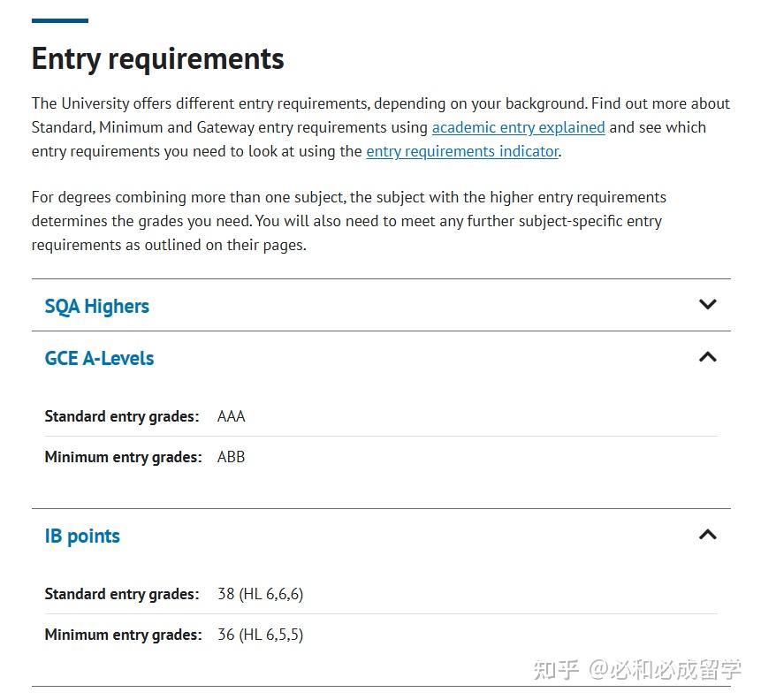The height and width of the screenshot is (700, 761).
Task: Click the 36 (HL 6,5,5) IB value
Action: tap(260, 635)
